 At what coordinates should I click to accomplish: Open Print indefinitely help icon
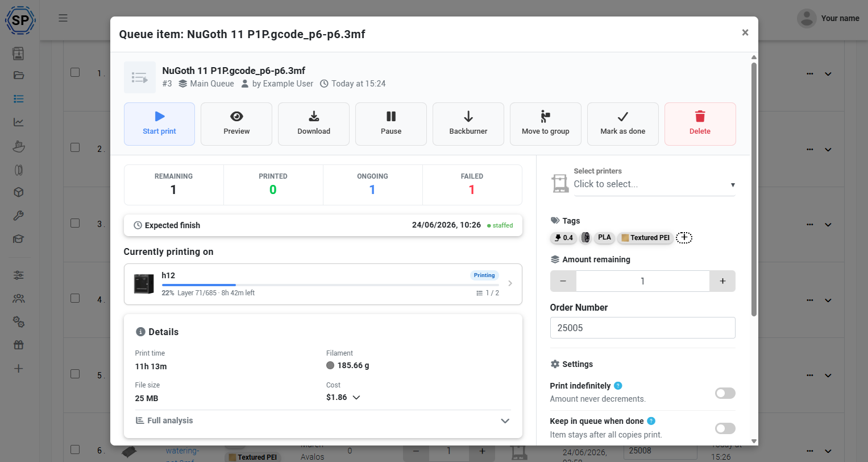[618, 386]
